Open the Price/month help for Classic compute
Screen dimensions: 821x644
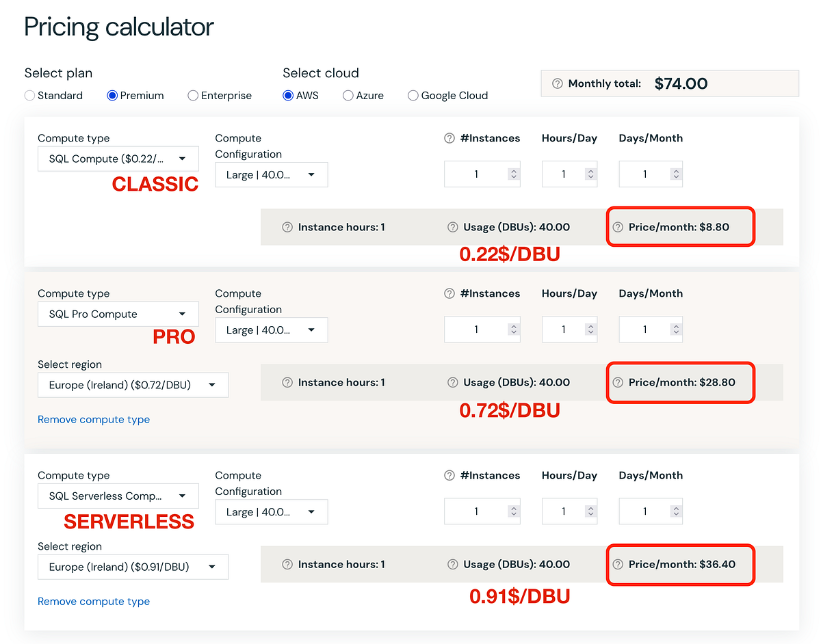619,227
